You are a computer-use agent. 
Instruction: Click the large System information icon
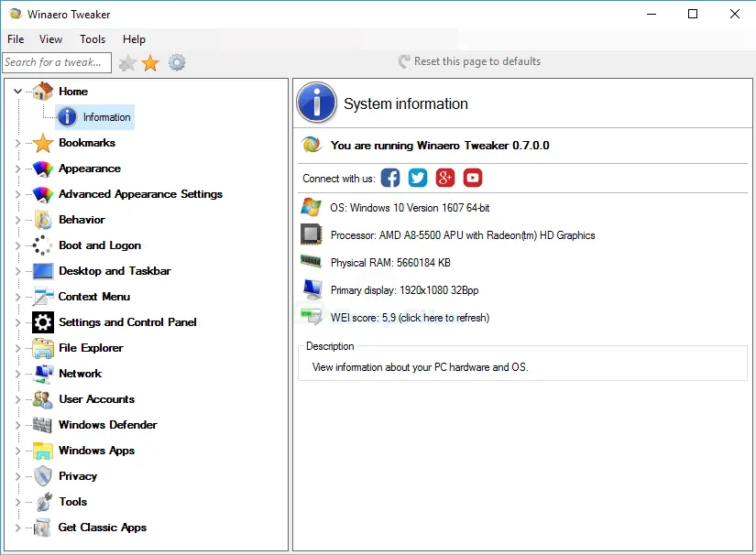pyautogui.click(x=316, y=103)
